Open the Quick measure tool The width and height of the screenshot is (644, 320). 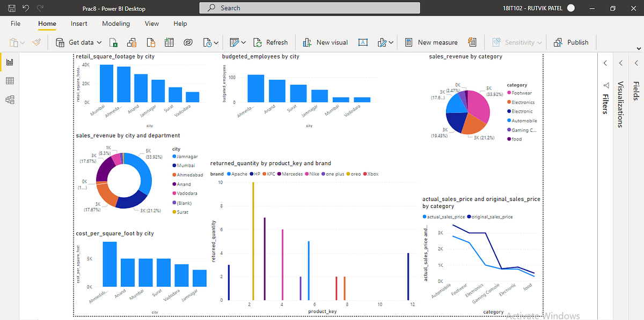pyautogui.click(x=472, y=42)
